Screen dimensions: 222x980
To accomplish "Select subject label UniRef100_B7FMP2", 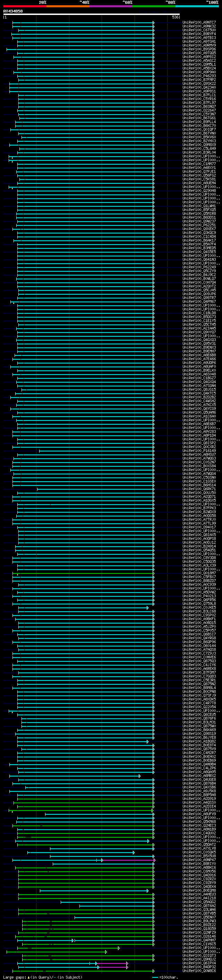I will coord(199,80).
